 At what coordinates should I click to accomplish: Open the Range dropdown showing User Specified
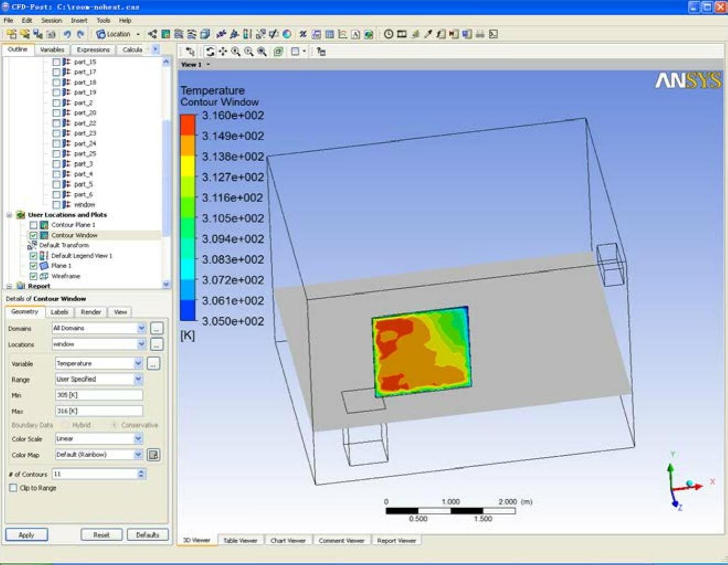pos(138,379)
